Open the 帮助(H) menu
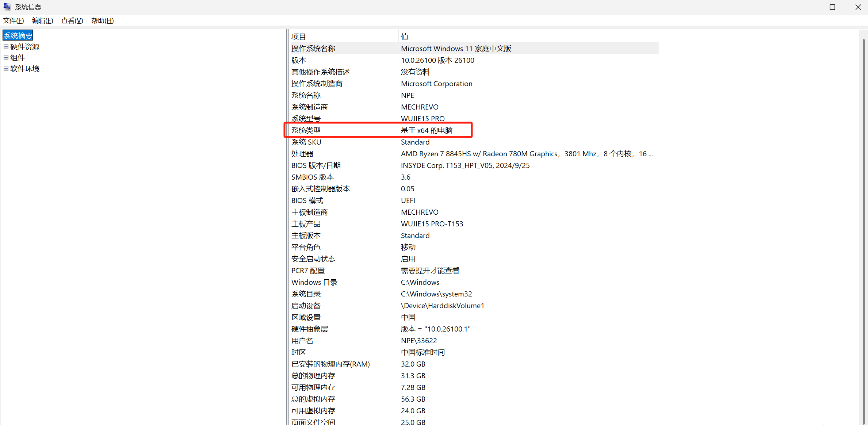Image resolution: width=868 pixels, height=425 pixels. (102, 21)
